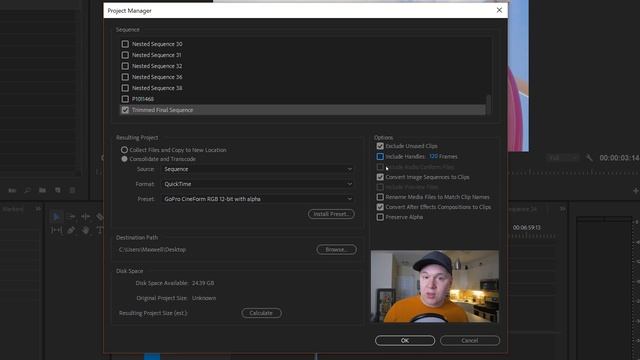Click the Disk Space Available 24.39 GB text
640x360 pixels.
point(175,283)
